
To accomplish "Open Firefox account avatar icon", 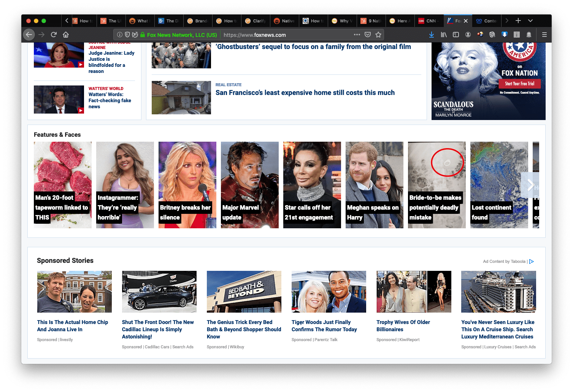I will (468, 35).
